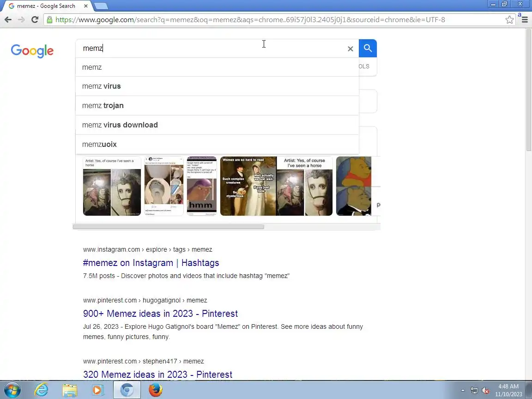This screenshot has height=399, width=532.
Task: Select the 'memz virus' suggestion
Action: coord(217,86)
